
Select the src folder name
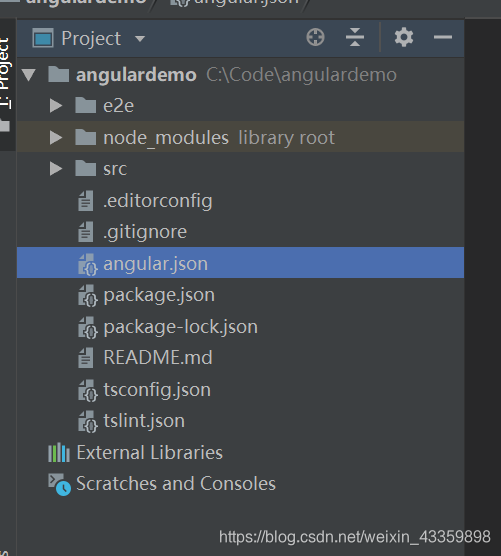pos(115,169)
